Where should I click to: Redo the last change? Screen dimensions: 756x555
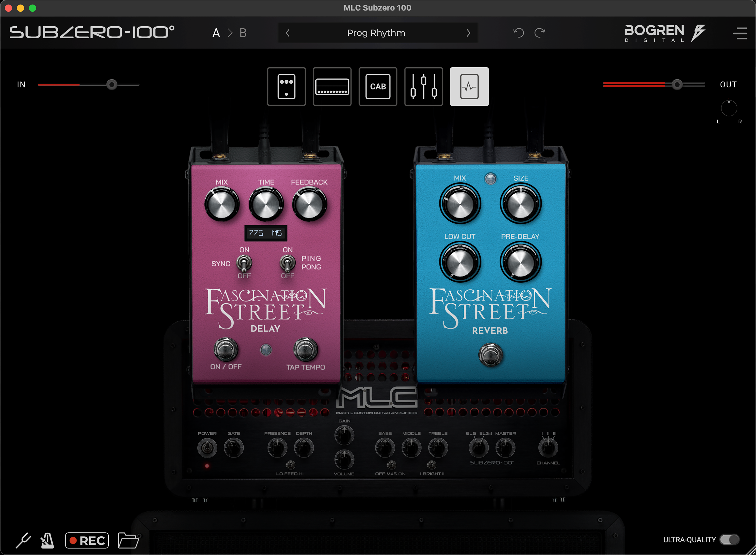pos(539,33)
